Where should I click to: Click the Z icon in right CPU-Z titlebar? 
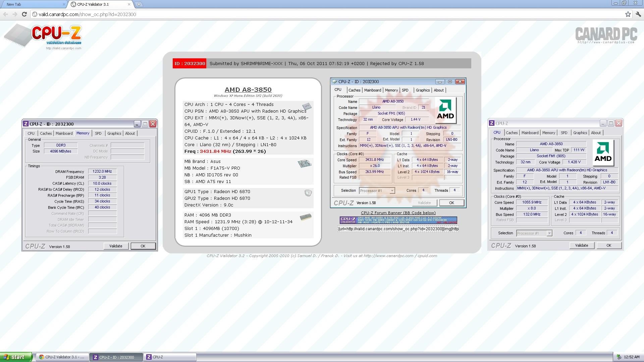tap(492, 123)
